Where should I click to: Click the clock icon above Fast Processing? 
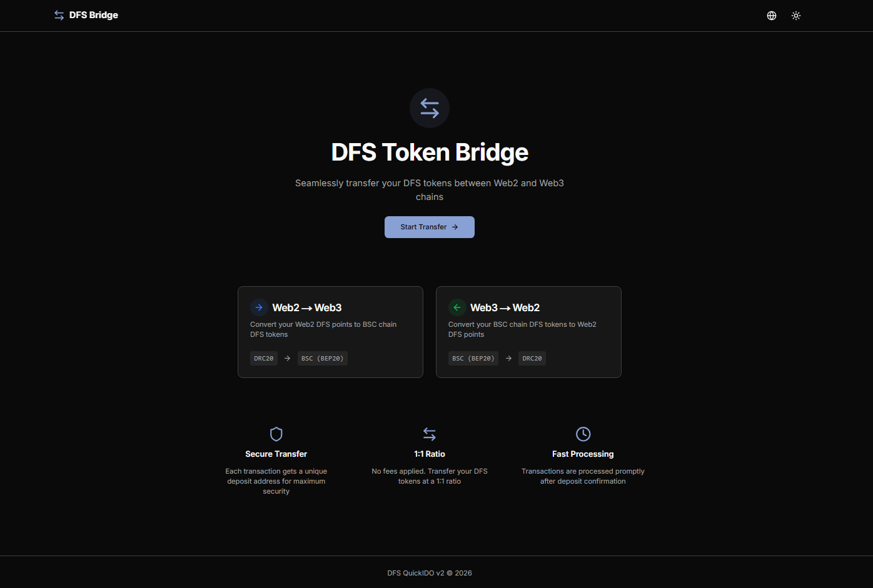583,434
